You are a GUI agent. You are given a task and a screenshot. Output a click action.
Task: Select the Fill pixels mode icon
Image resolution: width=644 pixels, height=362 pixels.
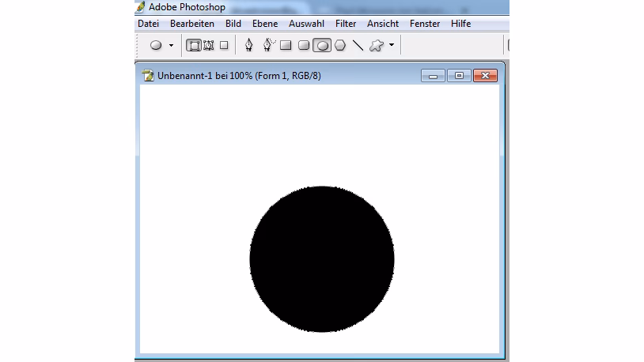pyautogui.click(x=224, y=45)
